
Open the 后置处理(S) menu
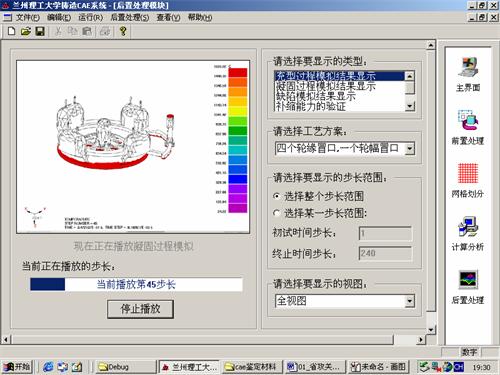coord(130,17)
